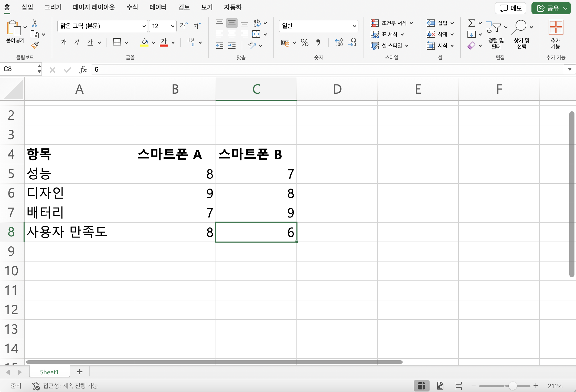Open the 페이지 레이아웃 tab
The image size is (576, 392).
point(94,7)
